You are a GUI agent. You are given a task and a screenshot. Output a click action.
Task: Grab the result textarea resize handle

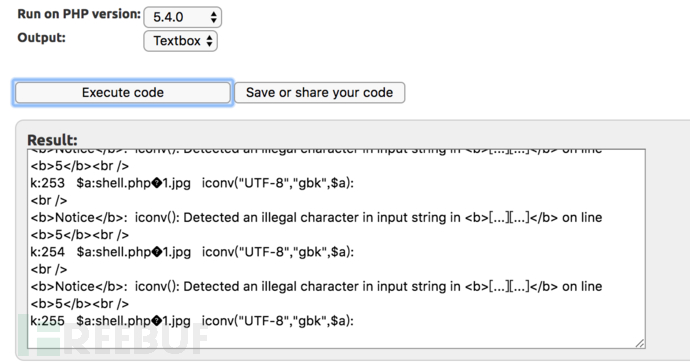tap(640, 344)
